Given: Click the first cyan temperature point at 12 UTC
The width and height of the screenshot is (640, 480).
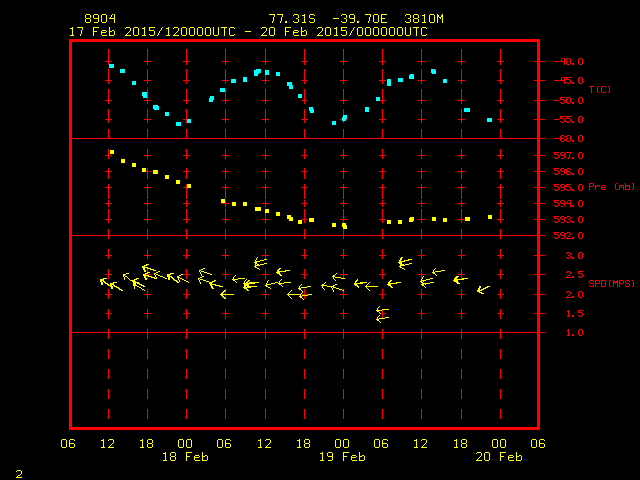Looking at the screenshot, I should click(111, 66).
